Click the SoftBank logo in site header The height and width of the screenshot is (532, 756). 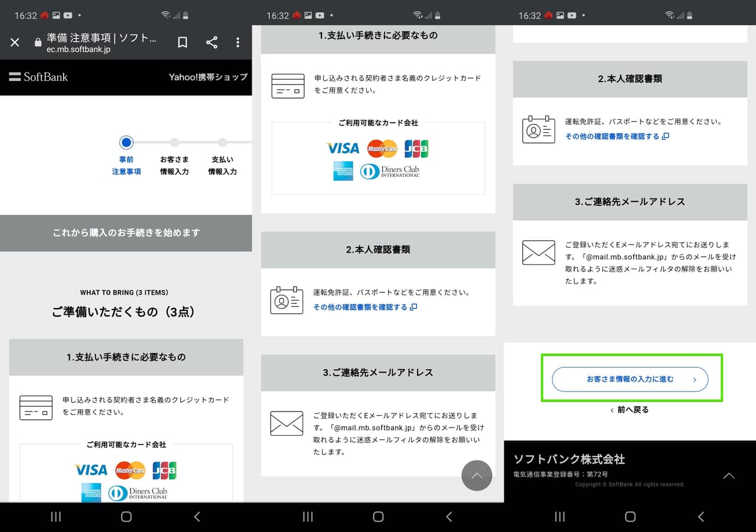[x=38, y=77]
